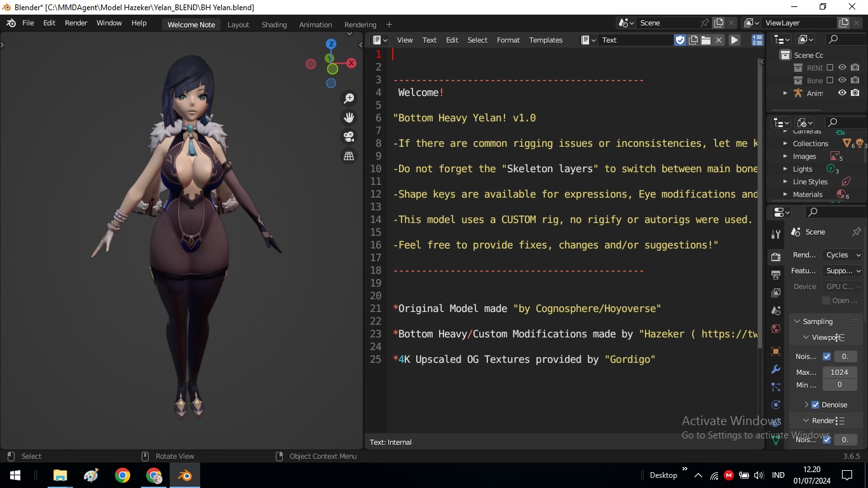
Task: Enable the REND collection exclude checkbox
Action: [x=830, y=67]
